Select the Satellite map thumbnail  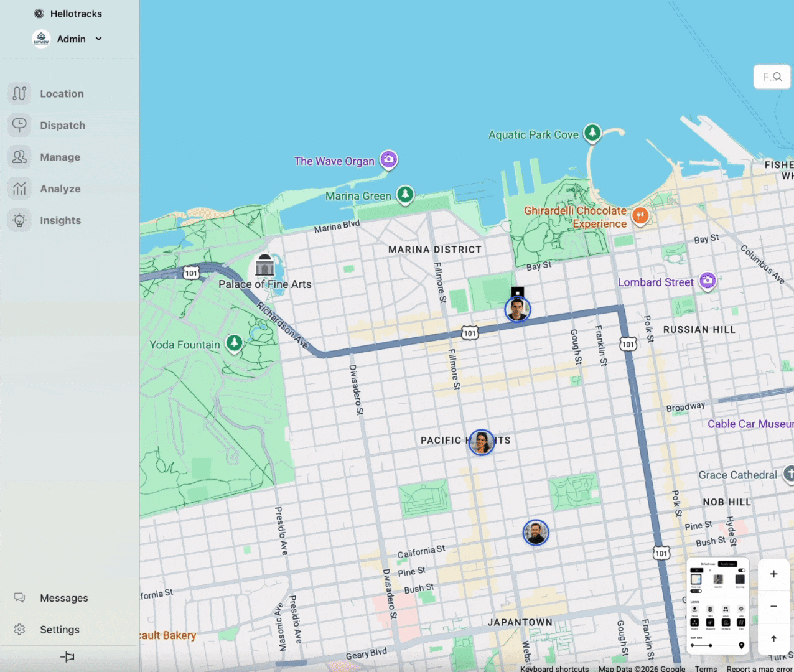tap(718, 579)
